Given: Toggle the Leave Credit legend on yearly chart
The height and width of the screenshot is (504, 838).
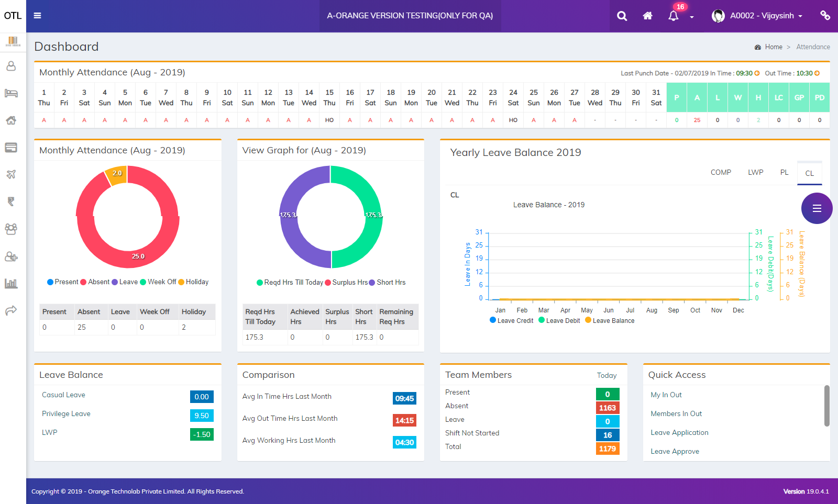Looking at the screenshot, I should click(x=511, y=320).
